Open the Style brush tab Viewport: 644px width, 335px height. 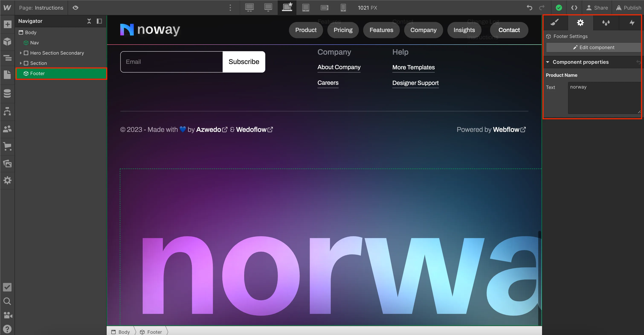555,23
